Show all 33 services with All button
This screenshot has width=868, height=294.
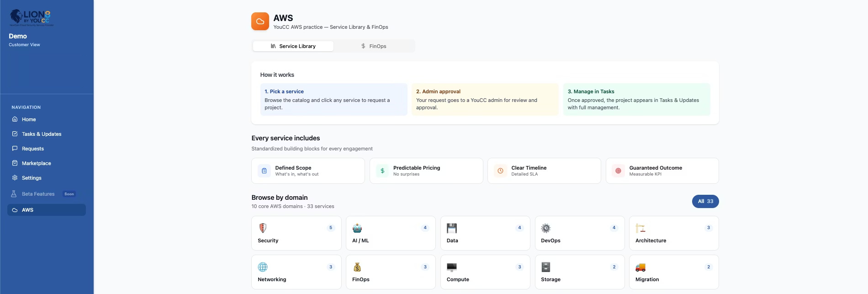705,201
